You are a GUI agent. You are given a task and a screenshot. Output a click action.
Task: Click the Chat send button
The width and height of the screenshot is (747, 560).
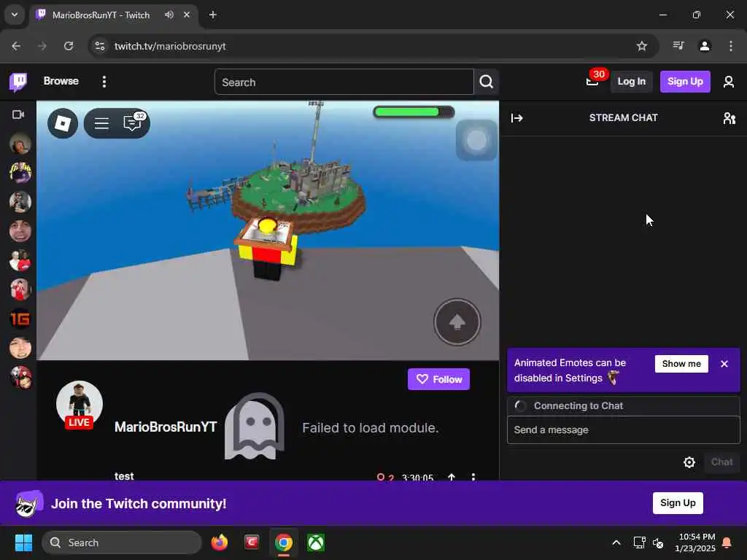tap(721, 462)
